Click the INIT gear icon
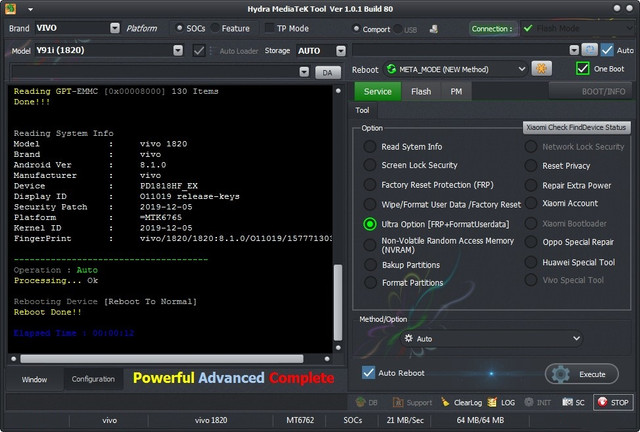The image size is (640, 432). pyautogui.click(x=529, y=402)
